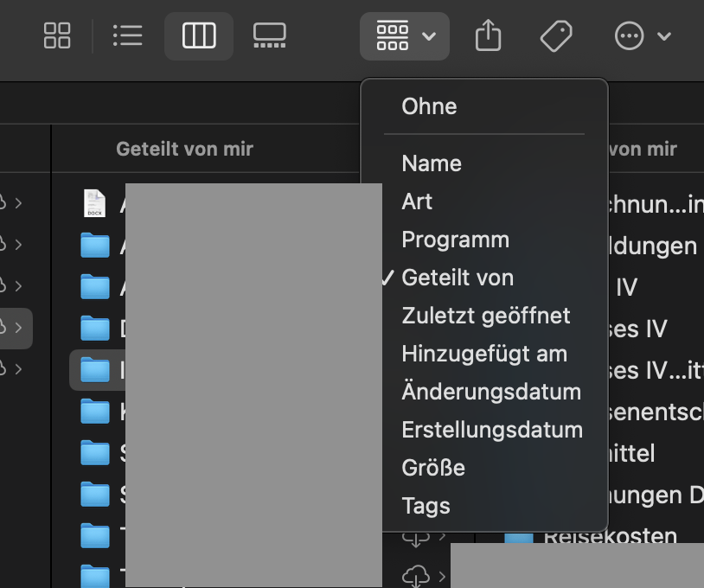The width and height of the screenshot is (704, 588).
Task: Switch to icon view in Finder toolbar
Action: click(57, 35)
